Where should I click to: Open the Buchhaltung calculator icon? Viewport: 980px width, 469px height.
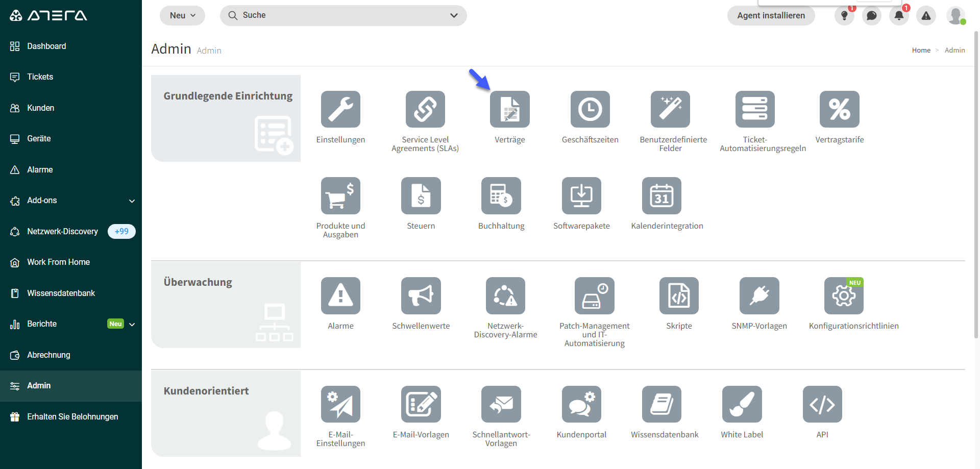coord(501,195)
